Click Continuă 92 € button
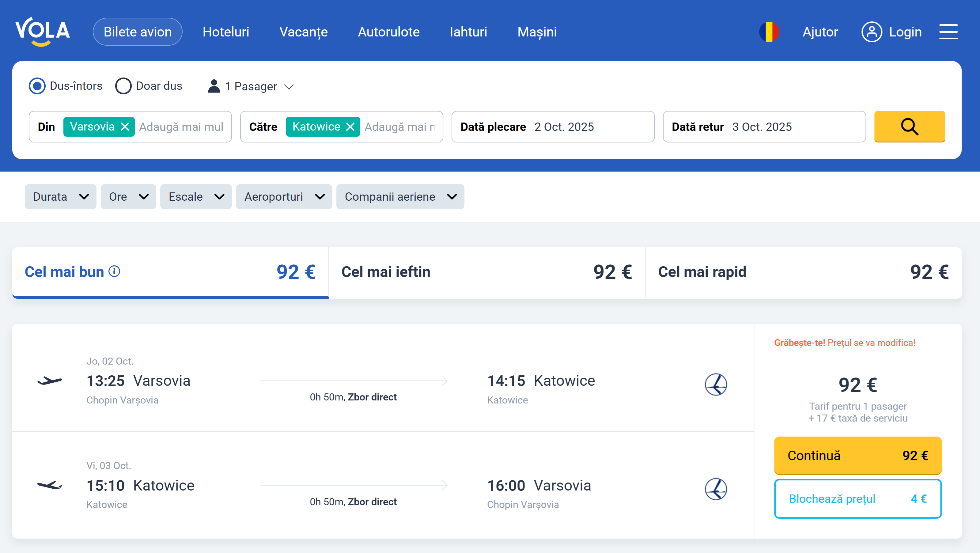The width and height of the screenshot is (980, 553). [x=857, y=455]
